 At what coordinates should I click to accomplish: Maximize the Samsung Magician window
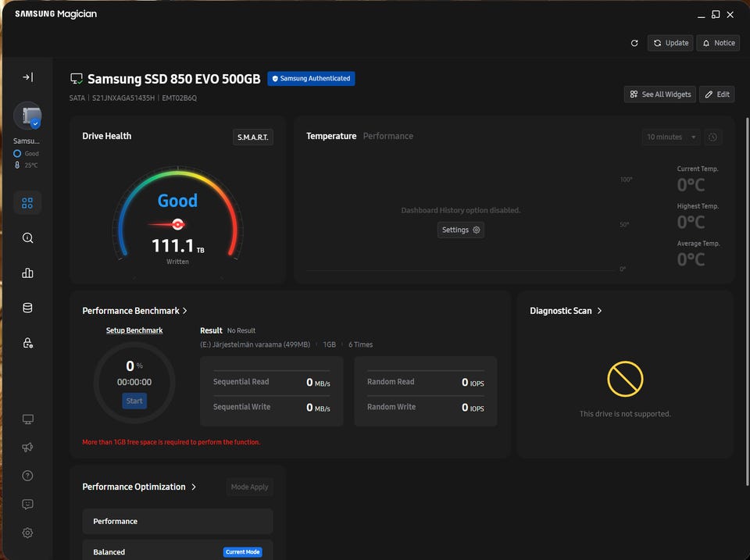tap(716, 15)
